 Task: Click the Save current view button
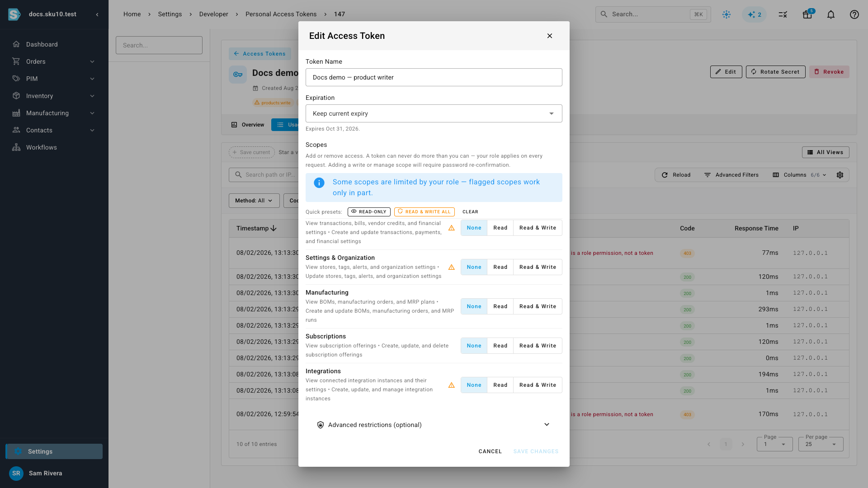tap(252, 152)
